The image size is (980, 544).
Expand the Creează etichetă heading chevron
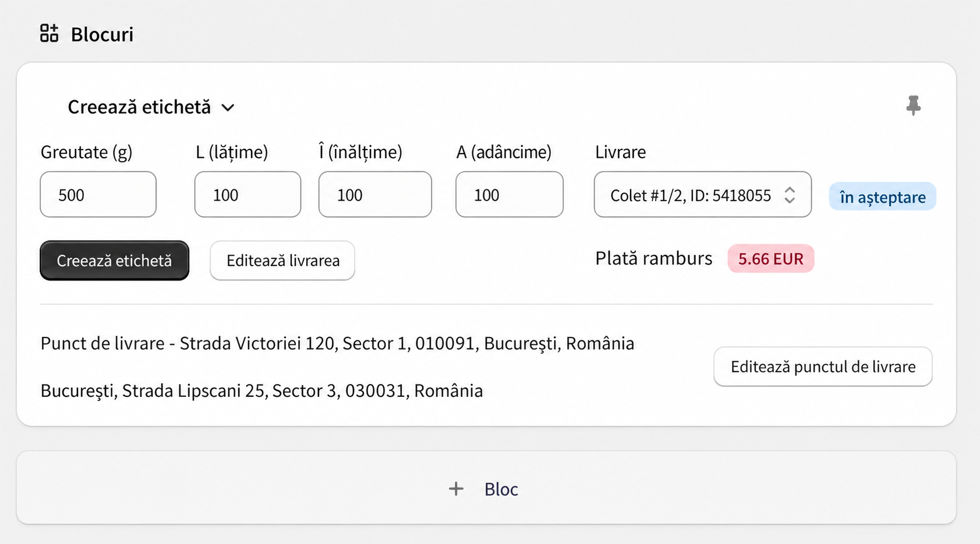pyautogui.click(x=228, y=108)
